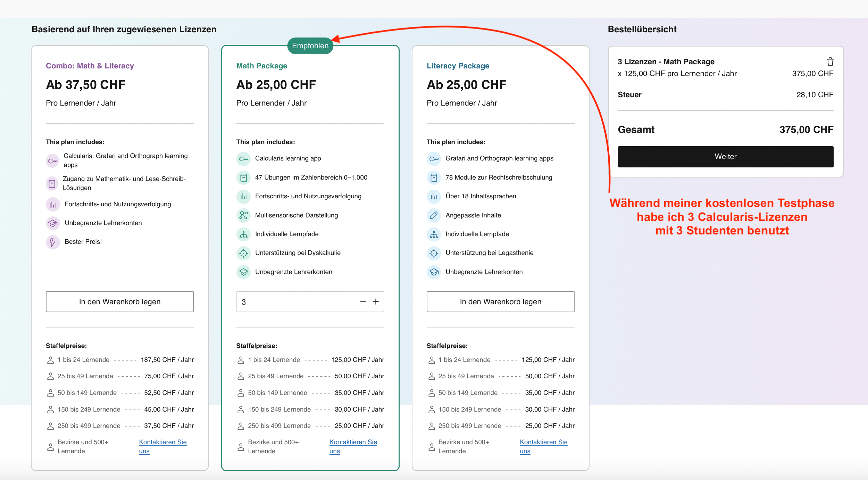Screen dimensions: 868x480
Task: Click the Multisensorische Darstellung icon
Action: [243, 215]
